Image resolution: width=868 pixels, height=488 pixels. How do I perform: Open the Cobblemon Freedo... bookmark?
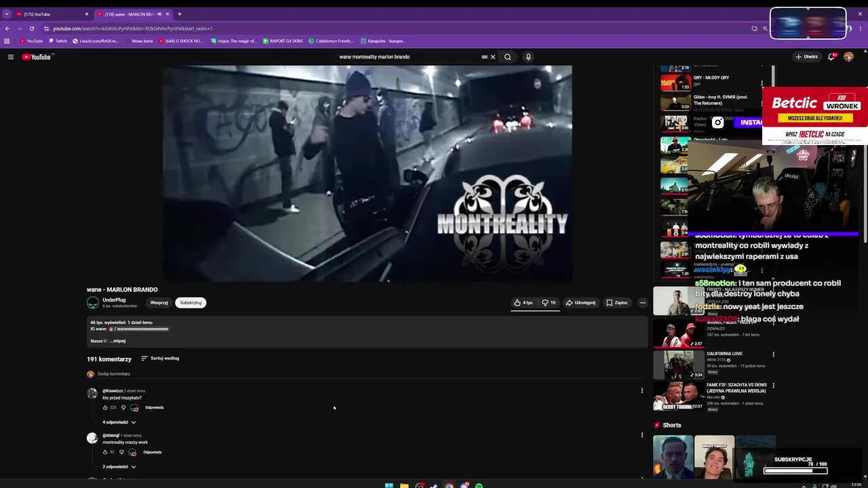pos(331,41)
